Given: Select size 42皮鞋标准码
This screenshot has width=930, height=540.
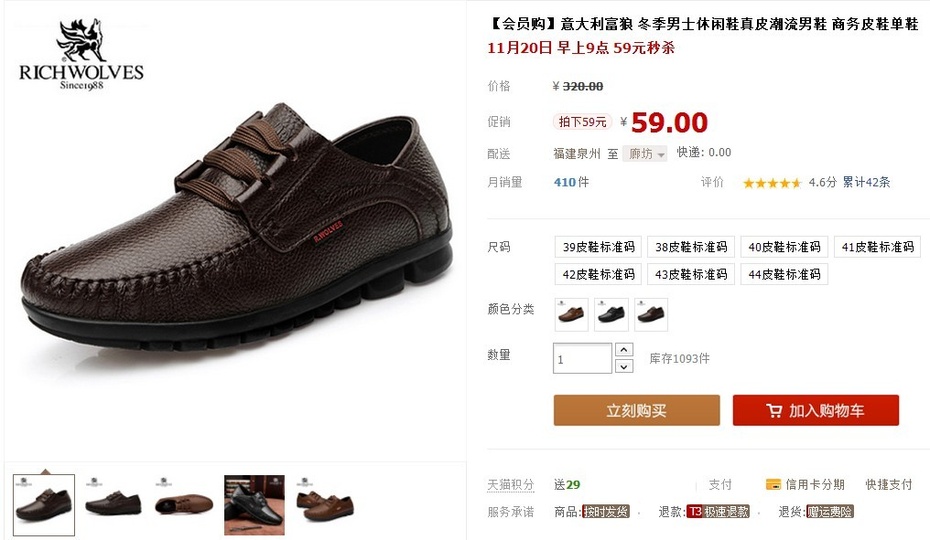Looking at the screenshot, I should (598, 275).
